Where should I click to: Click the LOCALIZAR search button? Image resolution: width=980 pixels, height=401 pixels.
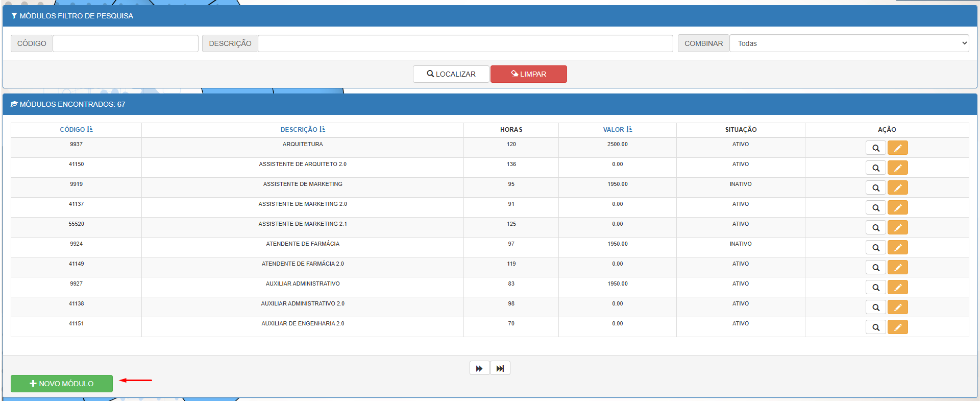[451, 74]
